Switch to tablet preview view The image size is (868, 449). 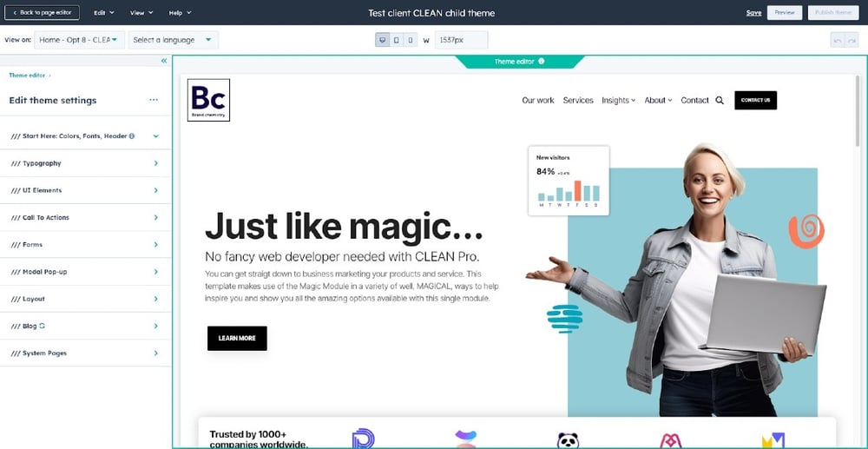397,40
